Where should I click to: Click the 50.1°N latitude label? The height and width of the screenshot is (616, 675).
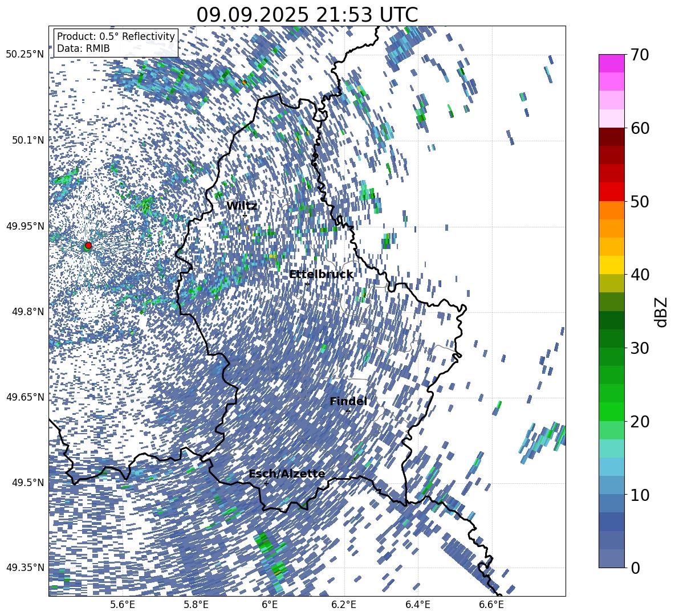point(27,140)
